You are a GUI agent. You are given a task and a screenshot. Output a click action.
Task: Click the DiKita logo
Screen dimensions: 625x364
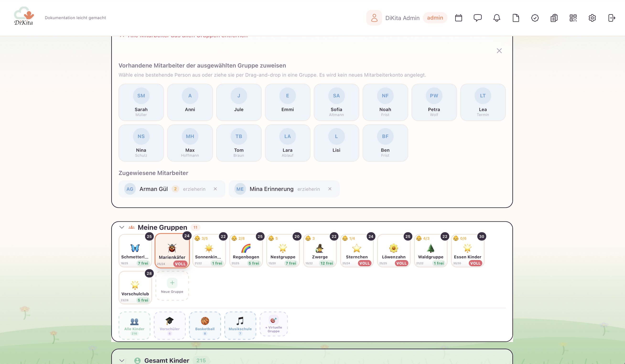pyautogui.click(x=24, y=16)
